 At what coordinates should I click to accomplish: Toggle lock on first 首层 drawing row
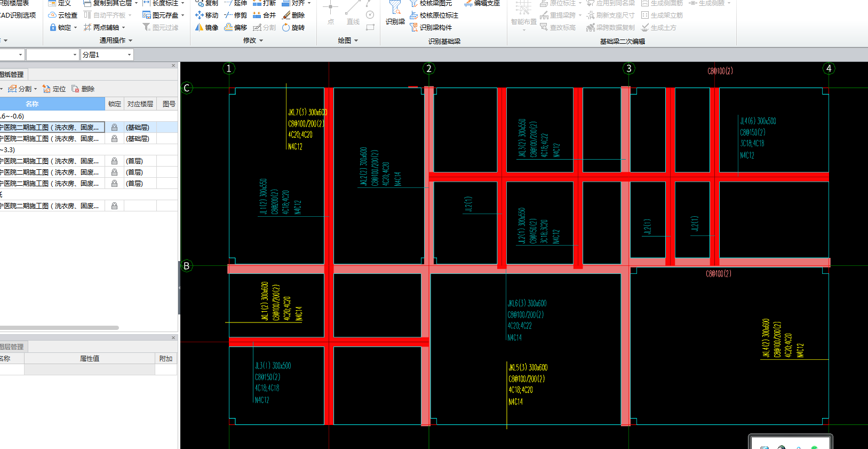pyautogui.click(x=114, y=161)
